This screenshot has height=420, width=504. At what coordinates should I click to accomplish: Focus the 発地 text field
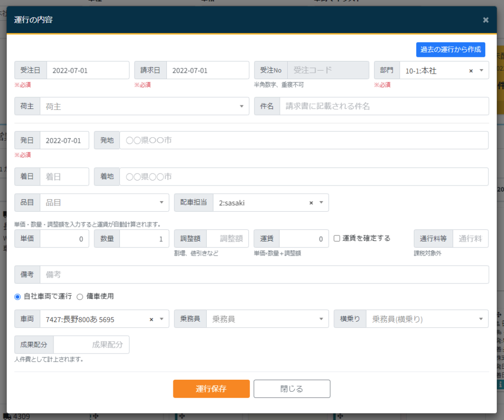point(303,140)
